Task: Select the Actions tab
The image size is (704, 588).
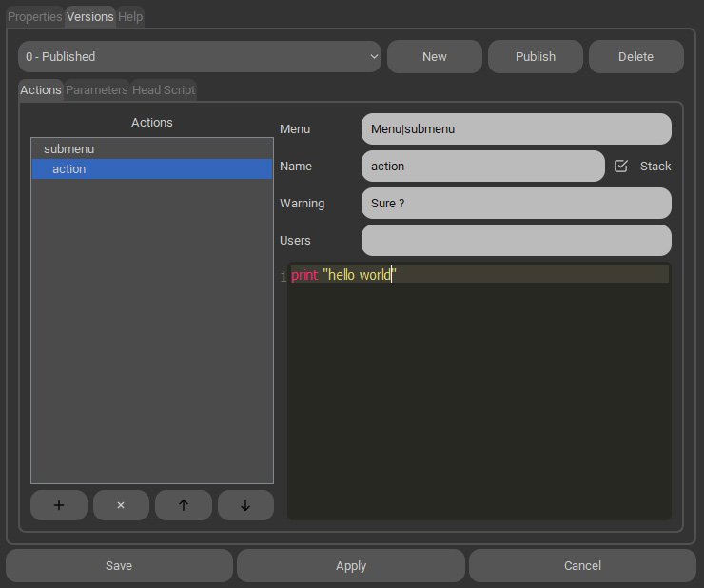Action: pos(41,90)
